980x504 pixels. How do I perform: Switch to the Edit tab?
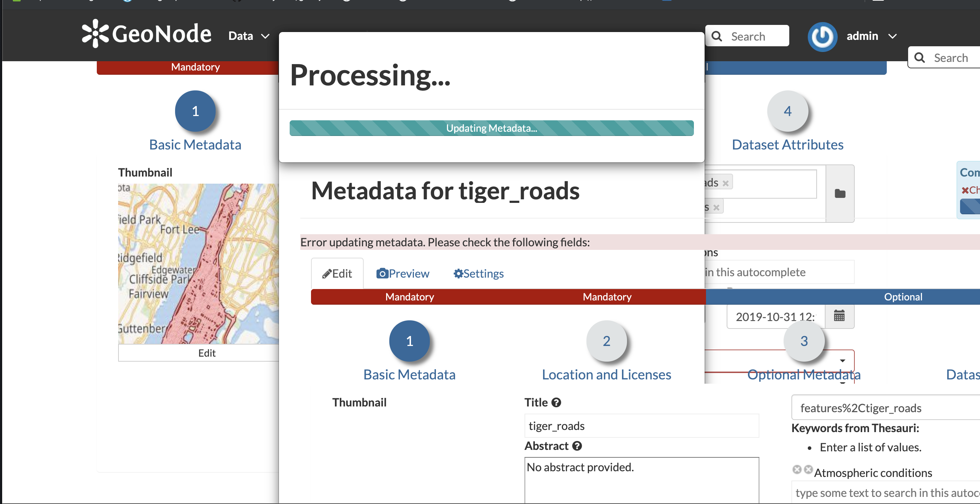click(x=337, y=273)
